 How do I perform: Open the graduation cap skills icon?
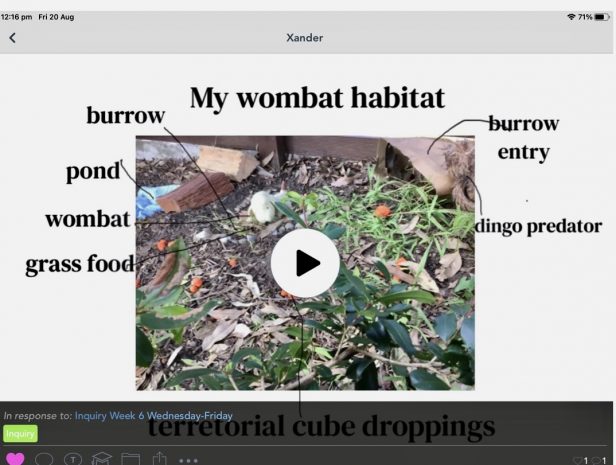tap(101, 459)
